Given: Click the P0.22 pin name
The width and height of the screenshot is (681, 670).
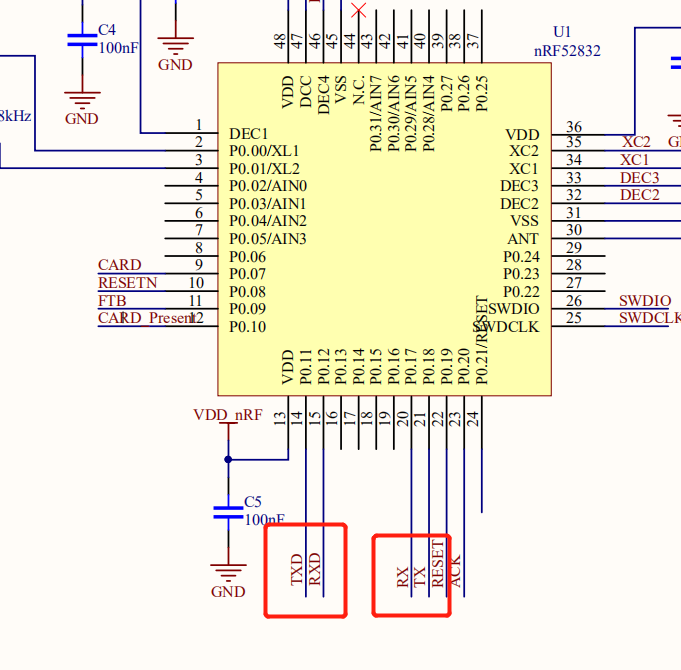Looking at the screenshot, I should (521, 292).
